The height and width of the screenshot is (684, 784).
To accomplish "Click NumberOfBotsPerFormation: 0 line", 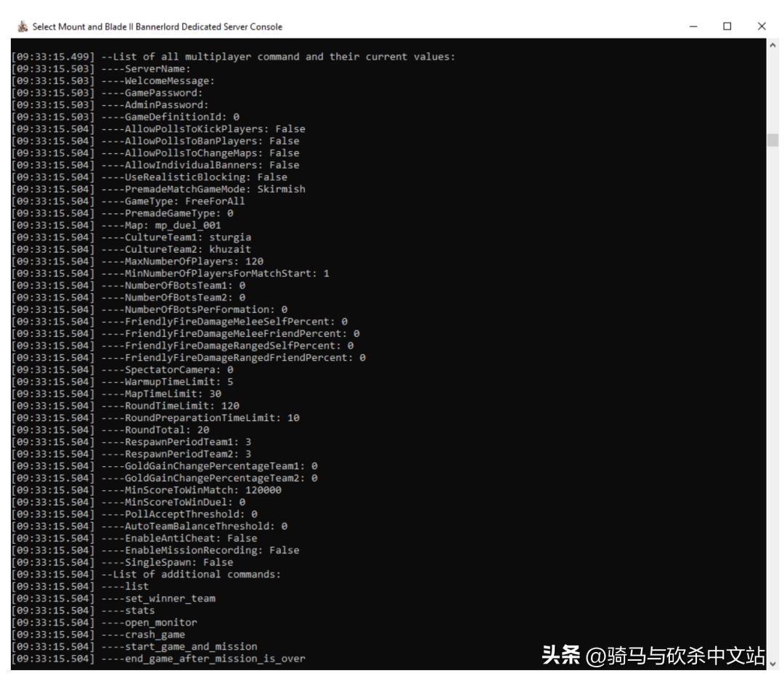I will click(149, 309).
